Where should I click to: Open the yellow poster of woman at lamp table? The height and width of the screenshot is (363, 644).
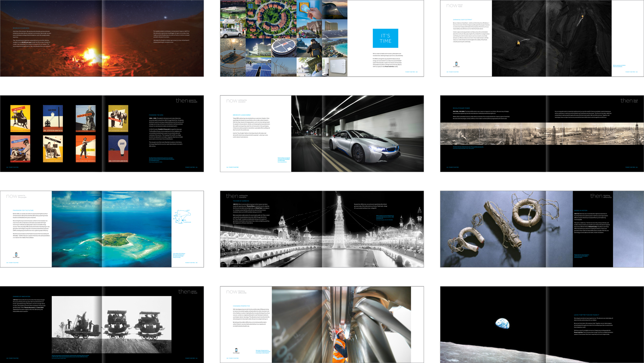[x=20, y=118]
